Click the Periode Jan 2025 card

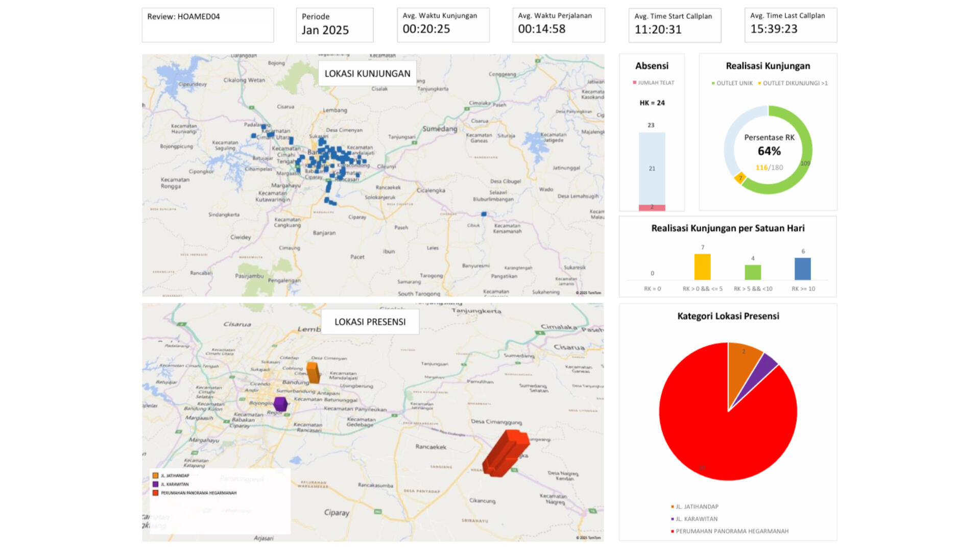[334, 25]
